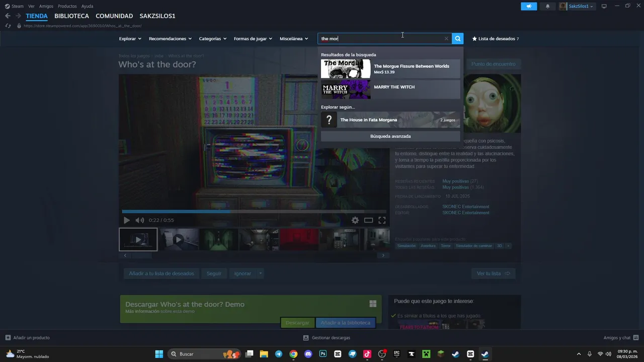
Task: Click Ver tu lista
Action: click(x=493, y=274)
